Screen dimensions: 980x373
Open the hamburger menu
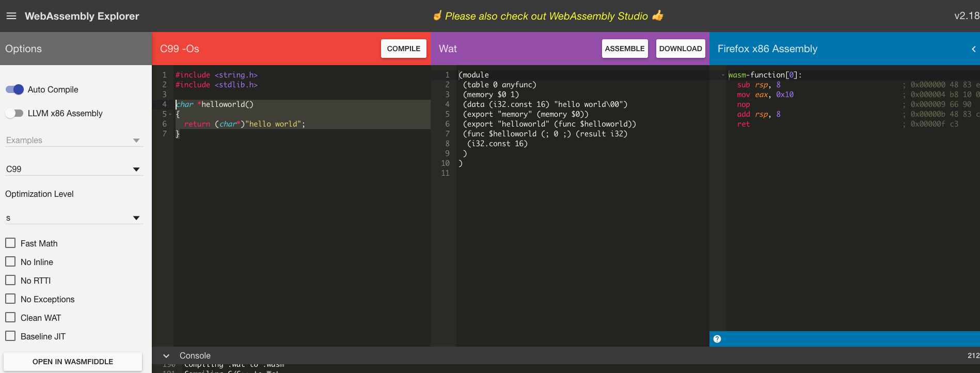click(x=11, y=16)
